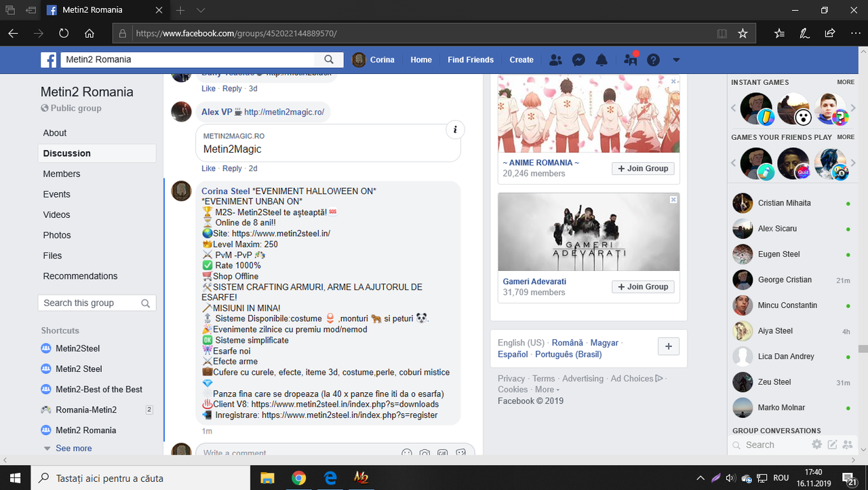Open the Discussion section
This screenshot has width=868, height=490.
point(97,153)
